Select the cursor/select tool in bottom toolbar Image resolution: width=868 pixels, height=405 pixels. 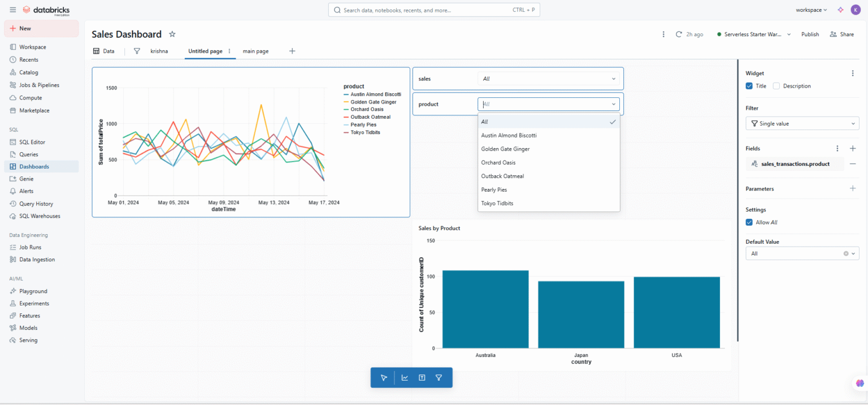pyautogui.click(x=384, y=377)
